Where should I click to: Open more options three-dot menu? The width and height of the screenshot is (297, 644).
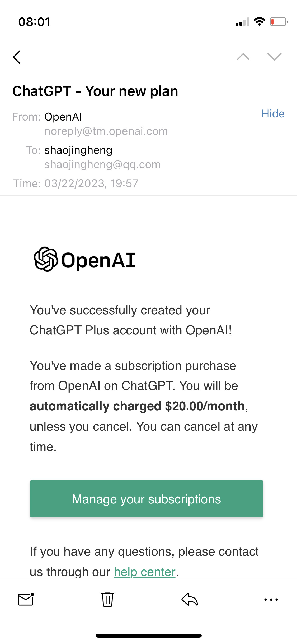pyautogui.click(x=271, y=600)
